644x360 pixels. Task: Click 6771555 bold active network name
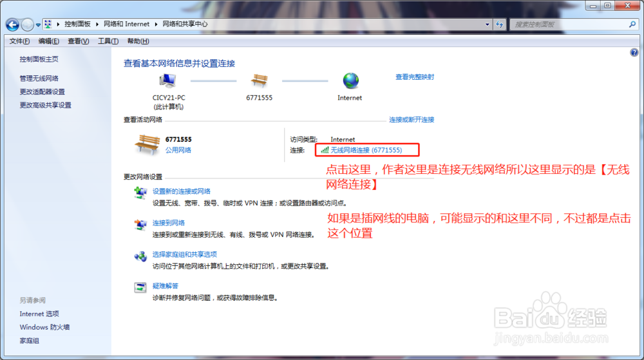tap(178, 140)
